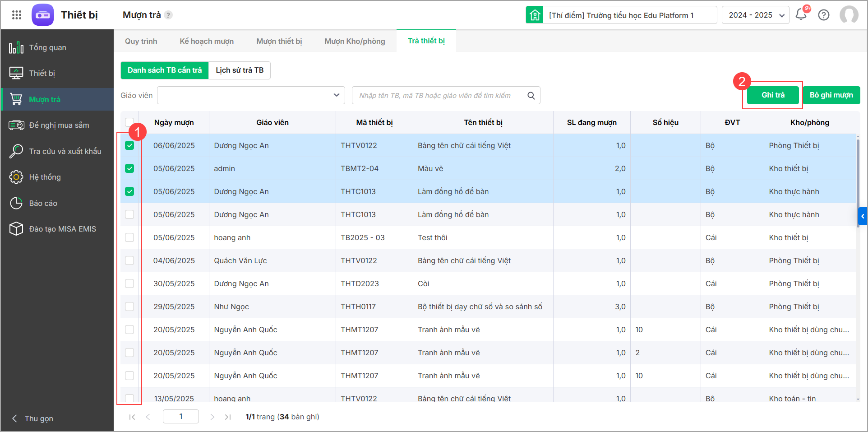
Task: Open the school year 2024 - 2025 dropdown
Action: click(x=755, y=15)
